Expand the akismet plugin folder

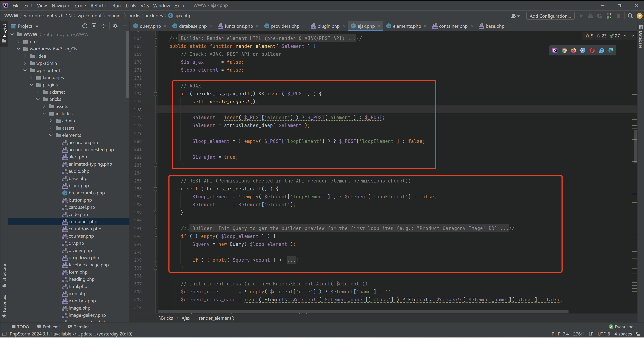(38, 92)
